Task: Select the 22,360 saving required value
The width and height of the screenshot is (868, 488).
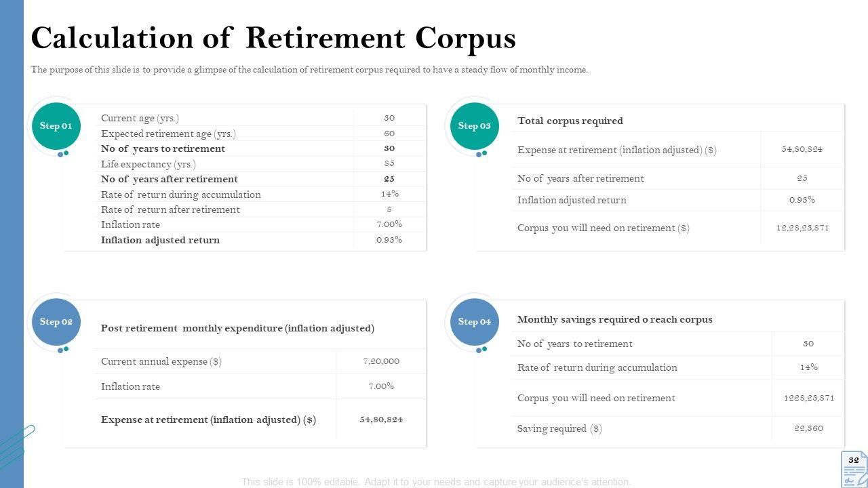Action: tap(808, 428)
